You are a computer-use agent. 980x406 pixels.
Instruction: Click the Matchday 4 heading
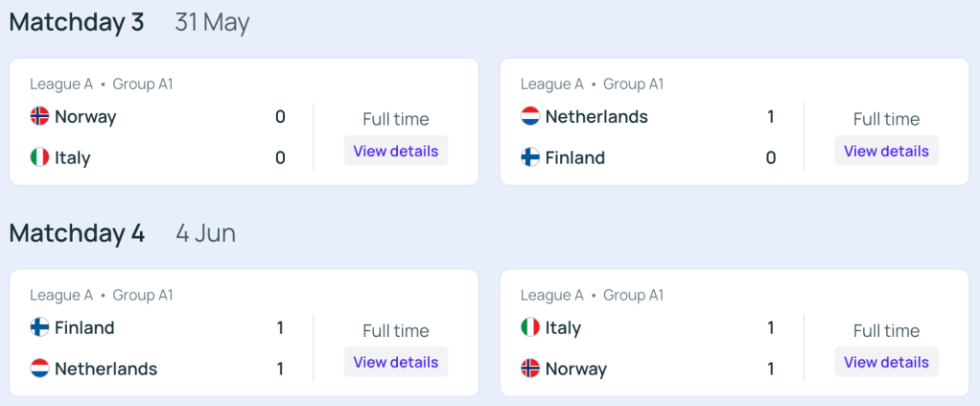[77, 233]
